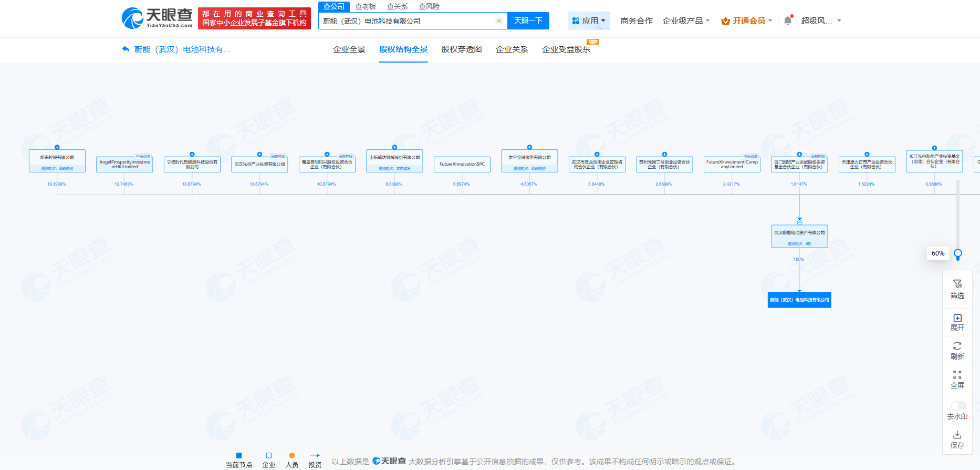Click the 19.3989% share percentage

tap(57, 184)
